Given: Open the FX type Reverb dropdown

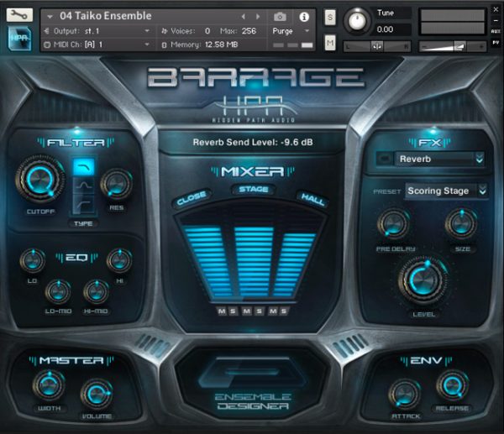Looking at the screenshot, I should [439, 159].
